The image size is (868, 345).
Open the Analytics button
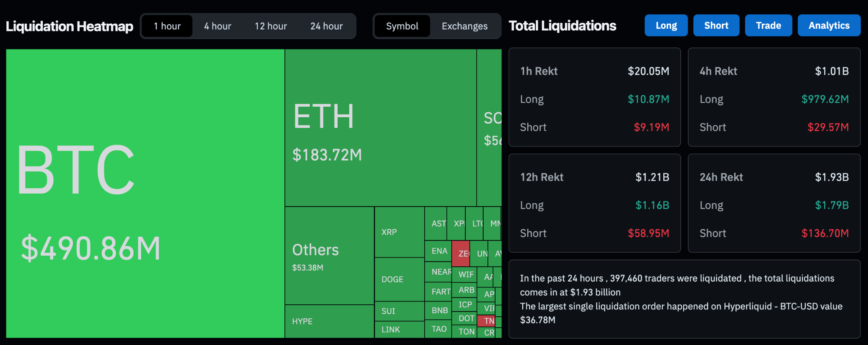[x=829, y=25]
